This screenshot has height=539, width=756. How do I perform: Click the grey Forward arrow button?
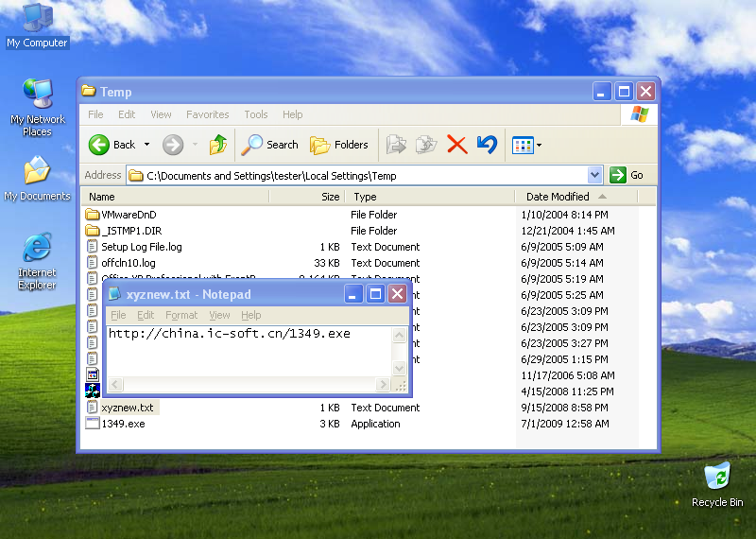[173, 145]
